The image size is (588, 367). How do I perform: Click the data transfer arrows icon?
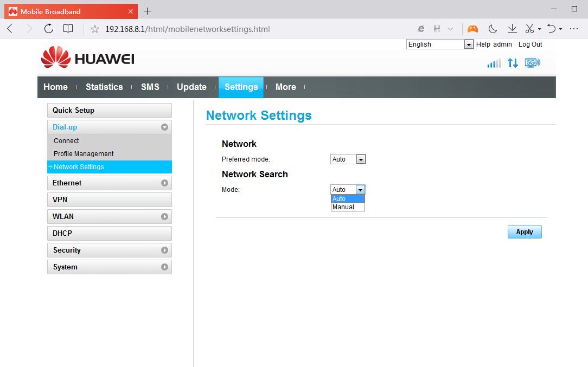point(513,63)
